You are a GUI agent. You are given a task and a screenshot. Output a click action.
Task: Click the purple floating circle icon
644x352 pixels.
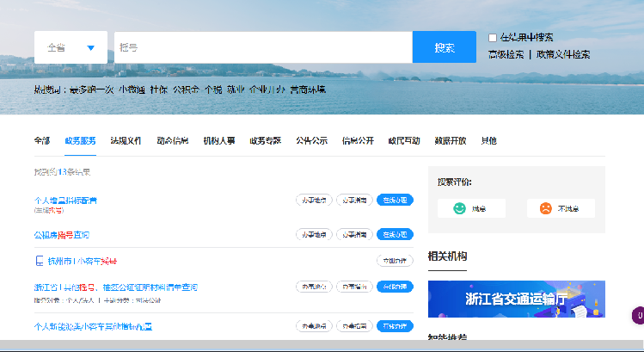638,316
